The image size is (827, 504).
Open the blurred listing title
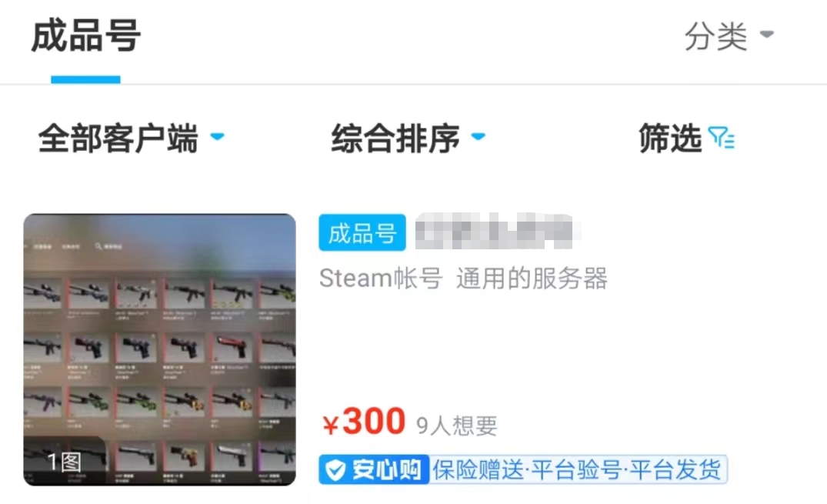coord(494,231)
